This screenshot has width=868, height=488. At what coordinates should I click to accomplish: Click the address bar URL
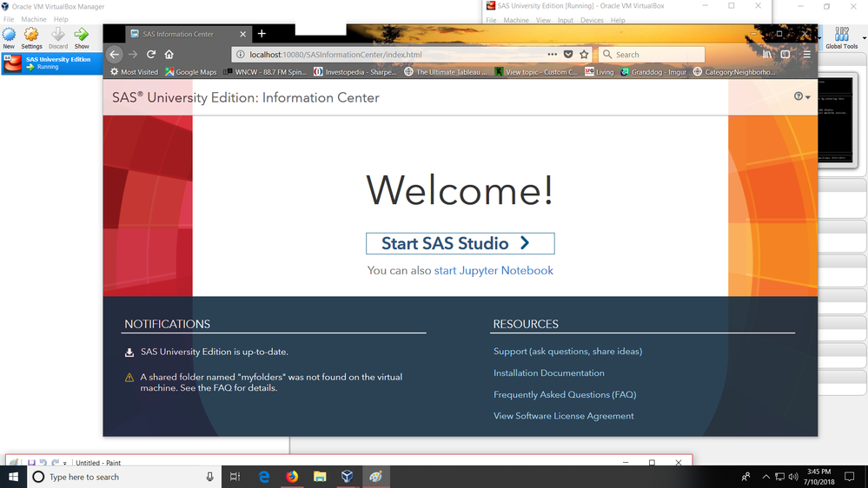[x=335, y=54]
